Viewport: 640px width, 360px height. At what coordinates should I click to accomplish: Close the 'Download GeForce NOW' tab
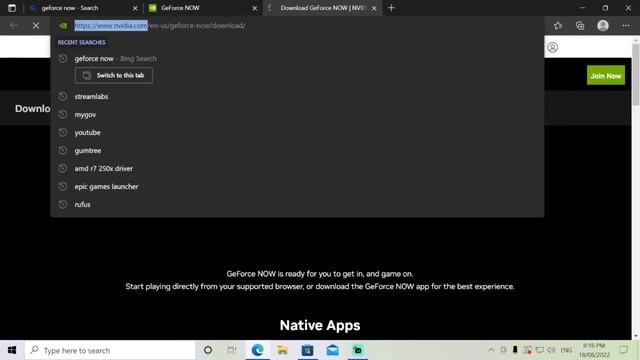(x=374, y=8)
